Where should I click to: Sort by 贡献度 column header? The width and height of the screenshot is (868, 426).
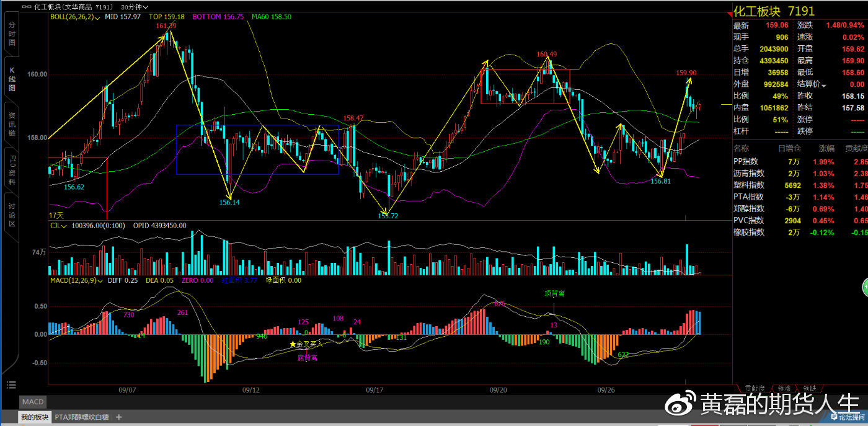point(856,149)
